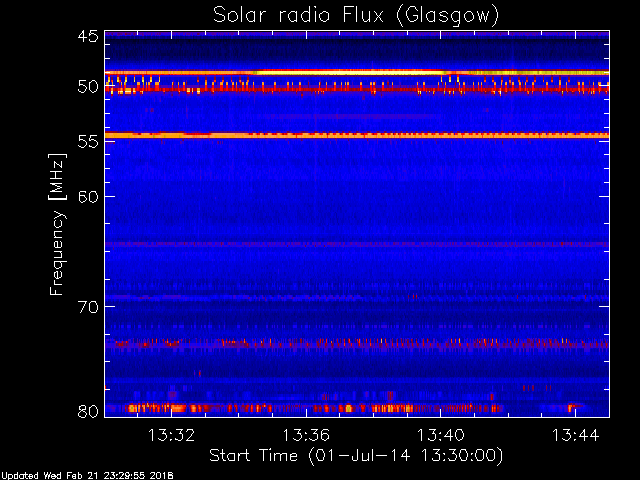This screenshot has height=480, width=640.
Task: Click the plot title 'Solar radio Flux (Glasgow)'
Action: [356, 16]
